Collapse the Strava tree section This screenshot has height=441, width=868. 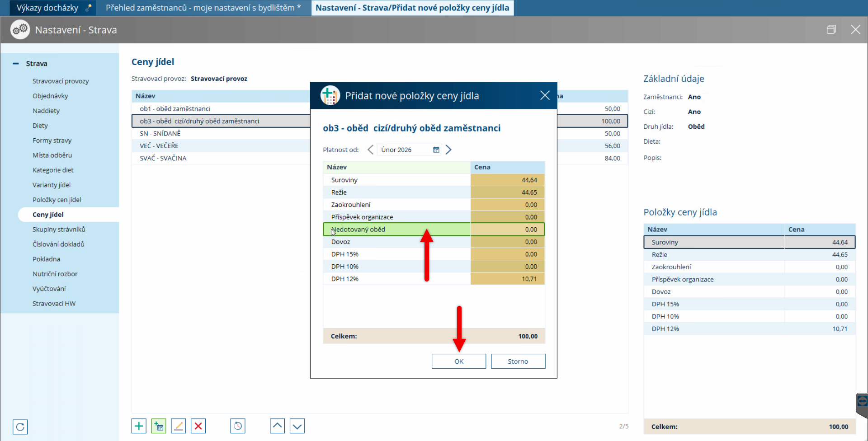click(x=16, y=64)
